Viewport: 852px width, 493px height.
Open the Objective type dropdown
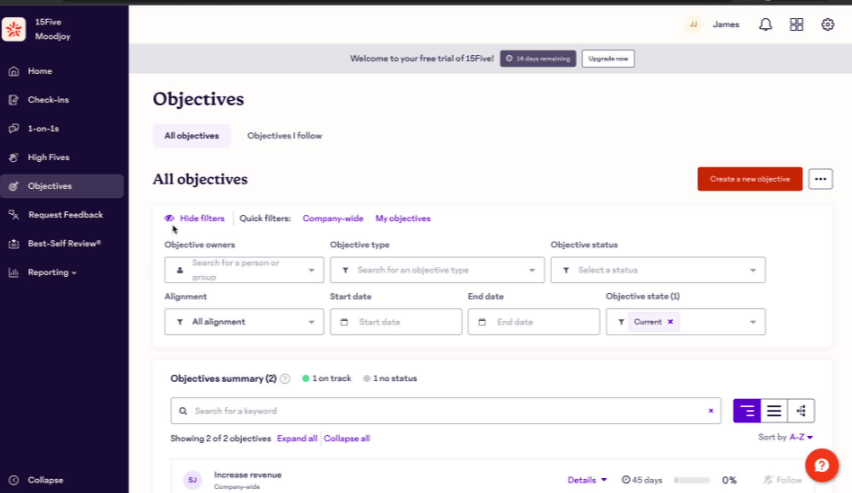[437, 270]
